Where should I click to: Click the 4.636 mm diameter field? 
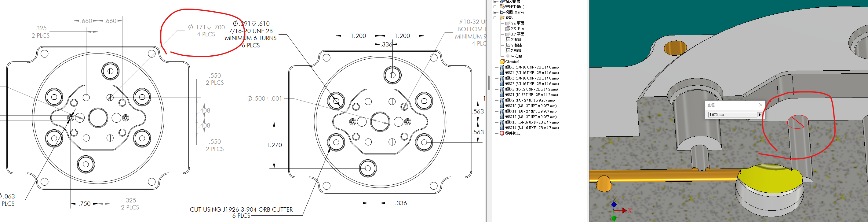coord(732,115)
